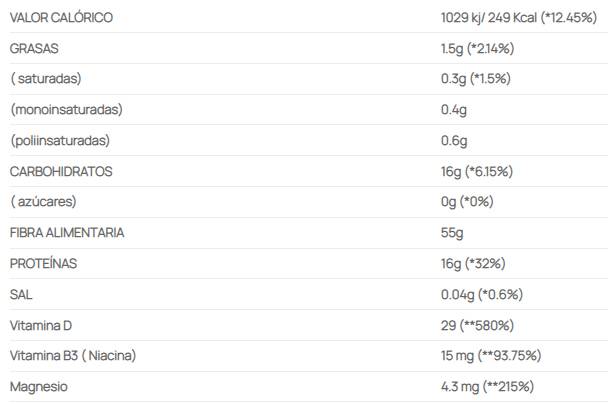608x404 pixels.
Task: Click the VALOR CALÓRICO row label
Action: pyautogui.click(x=61, y=17)
